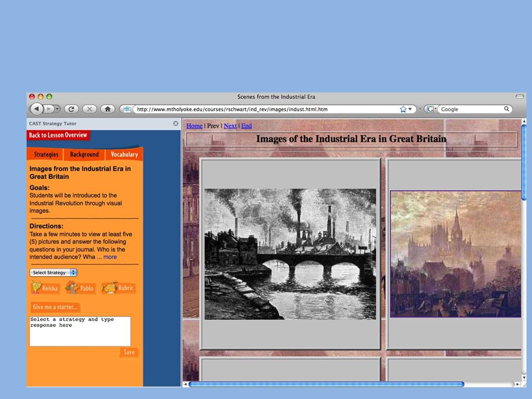The width and height of the screenshot is (532, 399).
Task: Follow the End link
Action: click(246, 126)
